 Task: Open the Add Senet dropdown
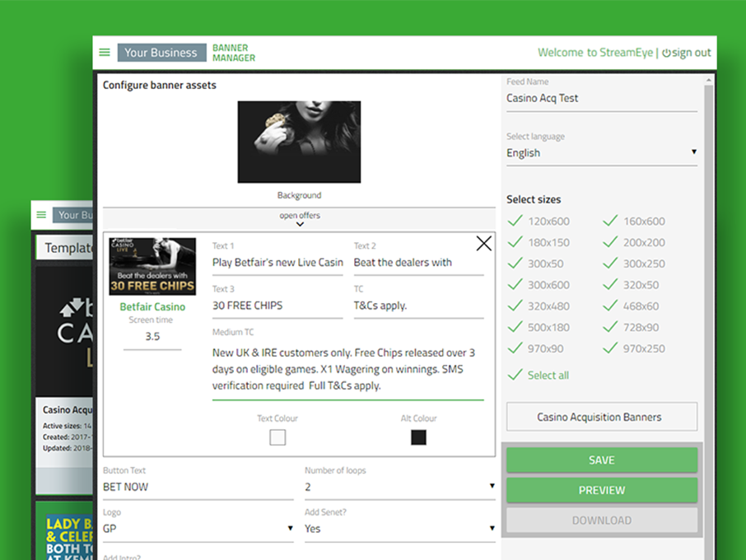pyautogui.click(x=399, y=529)
